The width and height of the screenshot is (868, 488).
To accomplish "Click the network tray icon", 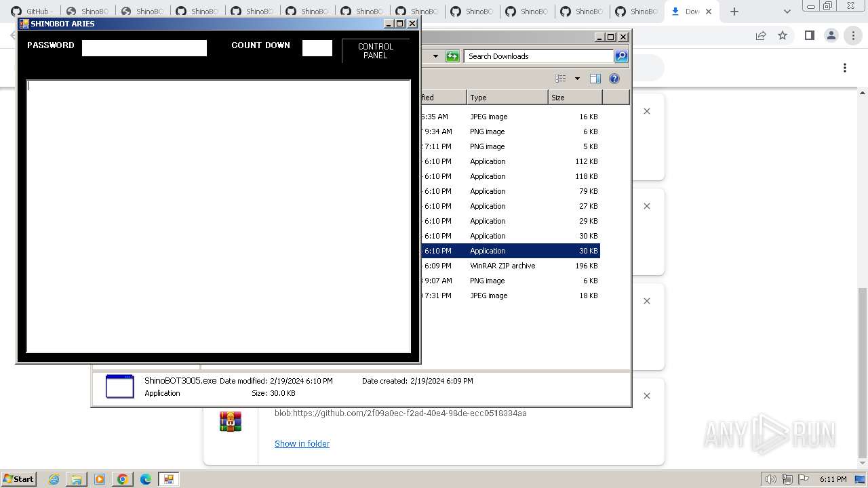I will point(787,479).
